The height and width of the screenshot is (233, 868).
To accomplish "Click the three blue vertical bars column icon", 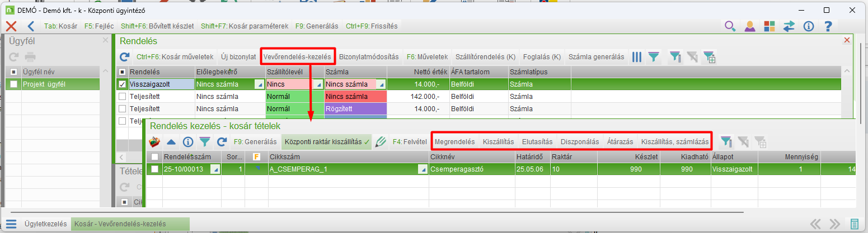I will [637, 56].
